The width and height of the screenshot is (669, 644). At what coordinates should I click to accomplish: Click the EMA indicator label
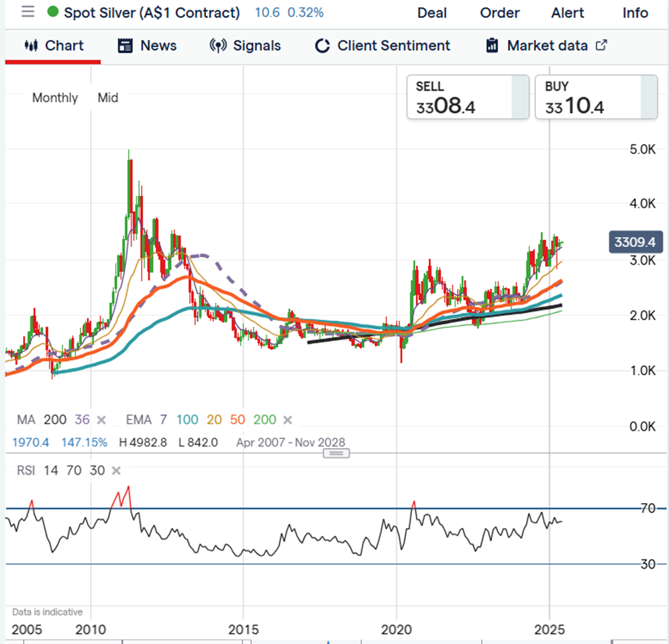(138, 420)
